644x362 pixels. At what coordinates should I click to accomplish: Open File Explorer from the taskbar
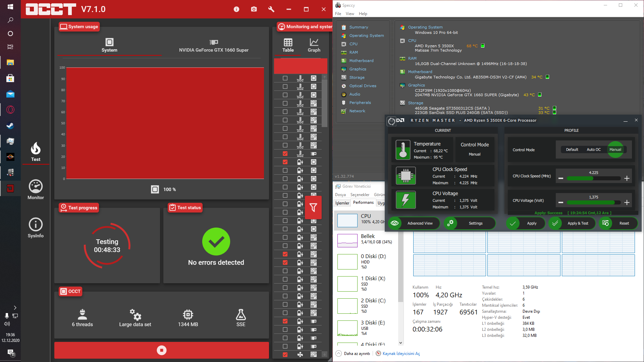coord(10,63)
